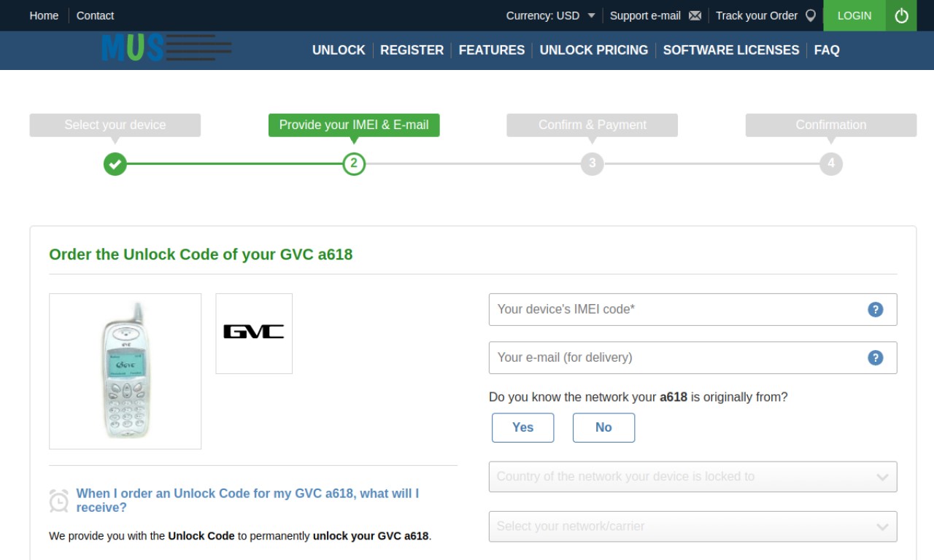Screen dimensions: 934x560
Task: Click the step 2 circle indicator
Action: (354, 163)
